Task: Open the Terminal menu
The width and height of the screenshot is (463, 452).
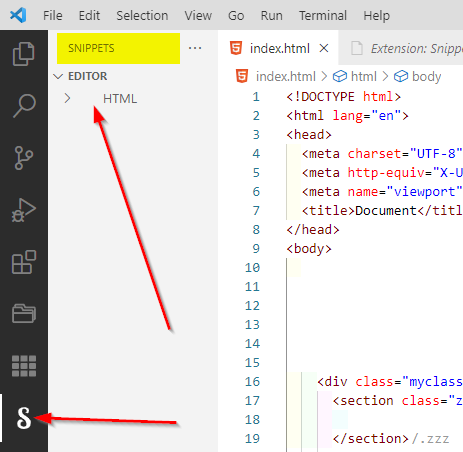Action: 323,16
